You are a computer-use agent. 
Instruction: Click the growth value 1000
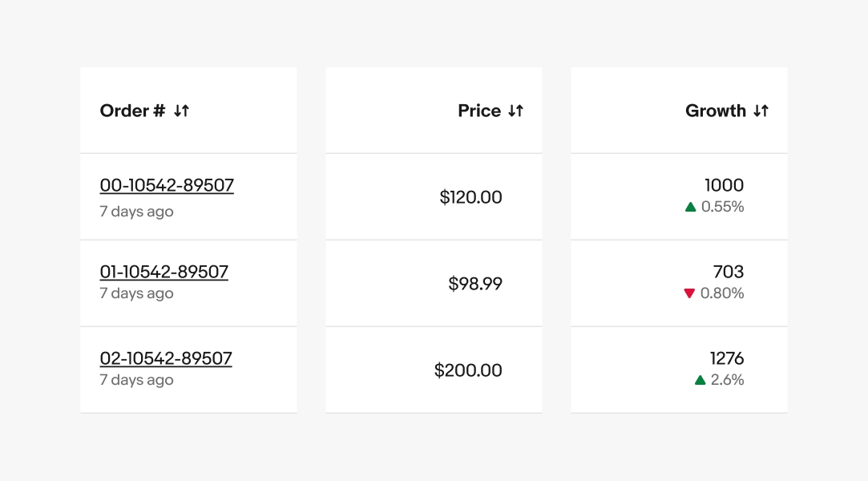(x=725, y=184)
